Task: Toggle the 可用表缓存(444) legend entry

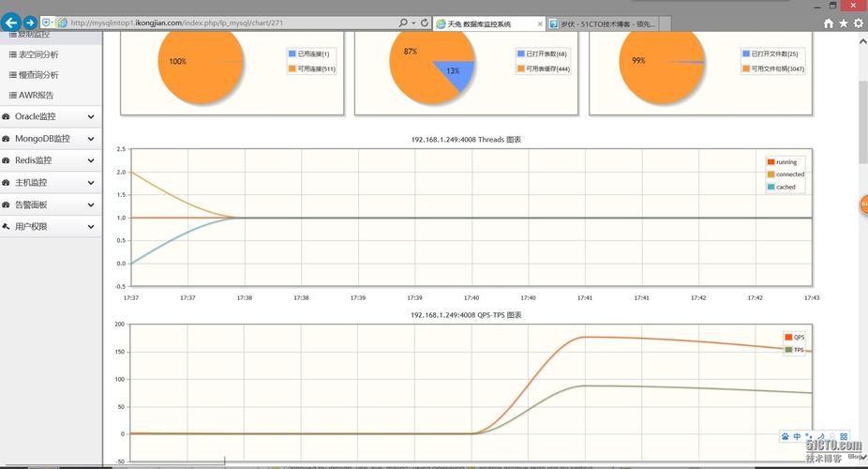Action: coord(543,68)
